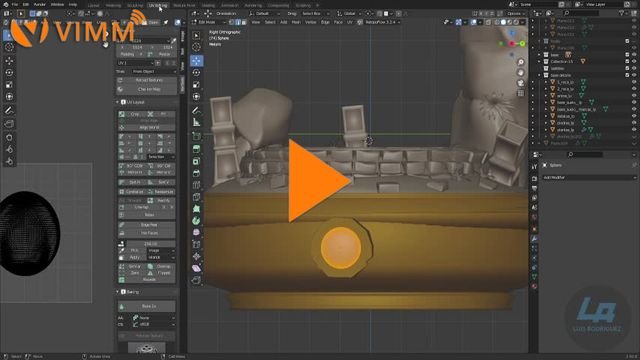Screen dimensions: 640x360
Task: Toggle visibility eye of base details collection
Action: point(634,75)
